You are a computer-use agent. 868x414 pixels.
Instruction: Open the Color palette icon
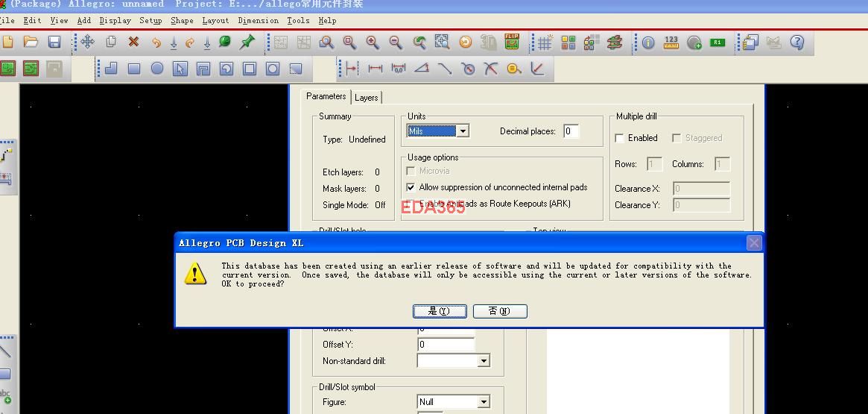coord(568,42)
